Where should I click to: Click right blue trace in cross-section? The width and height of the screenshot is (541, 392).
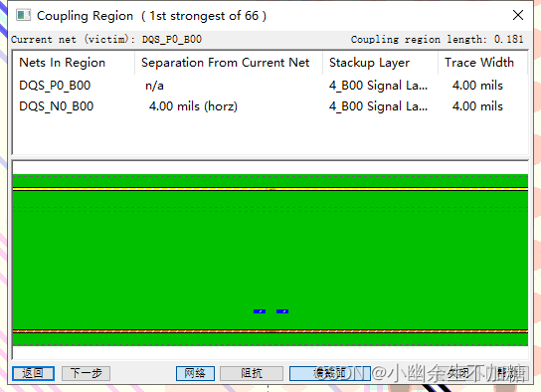(x=282, y=311)
